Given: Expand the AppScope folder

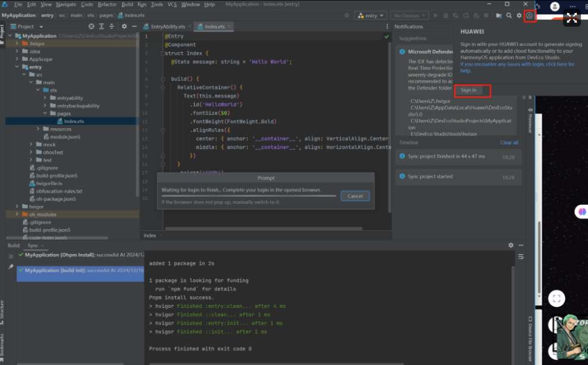Looking at the screenshot, I should coord(17,59).
